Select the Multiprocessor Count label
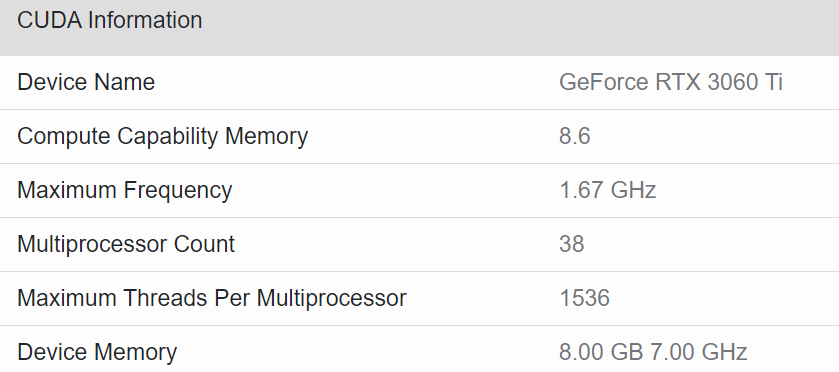Image resolution: width=839 pixels, height=372 pixels. click(x=126, y=245)
